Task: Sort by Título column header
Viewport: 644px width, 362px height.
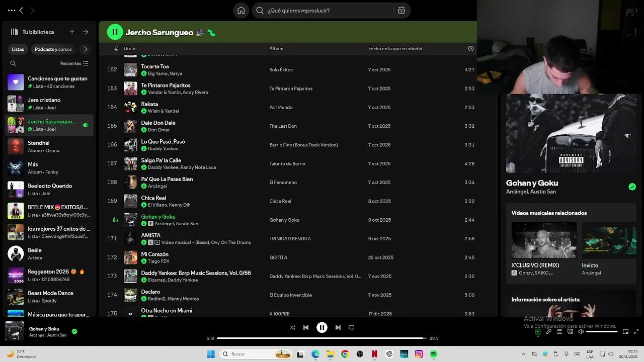Action: [x=129, y=49]
